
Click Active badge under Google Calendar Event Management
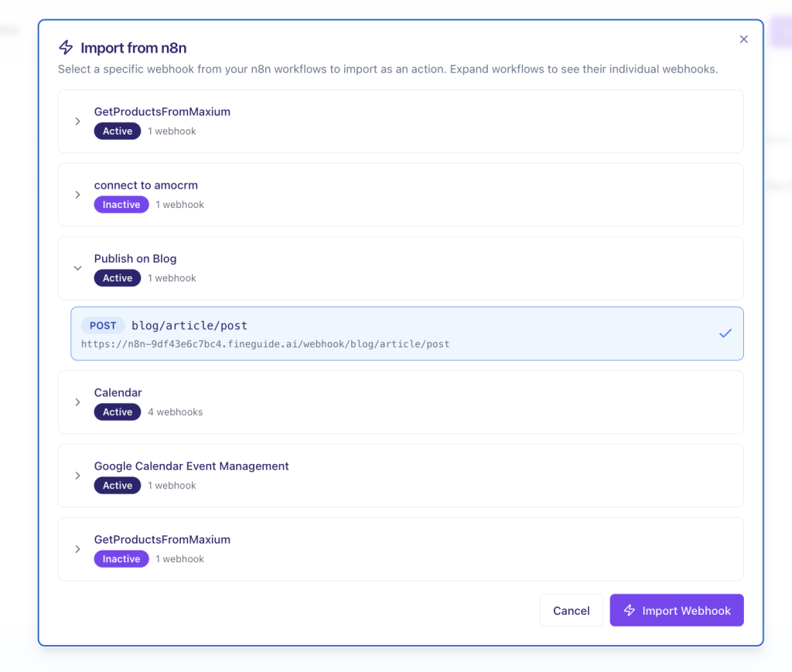tap(118, 486)
